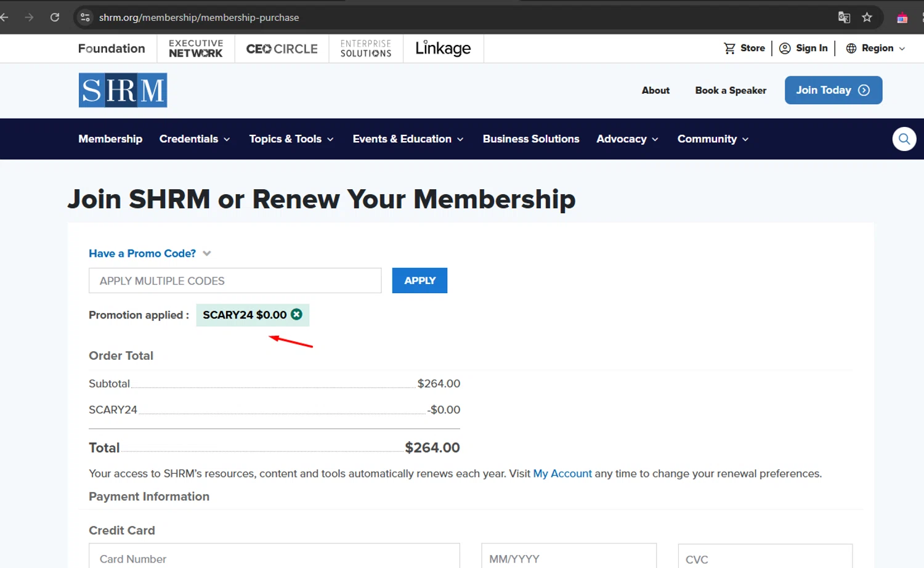The height and width of the screenshot is (568, 924).
Task: Open the My Account link
Action: (x=562, y=473)
